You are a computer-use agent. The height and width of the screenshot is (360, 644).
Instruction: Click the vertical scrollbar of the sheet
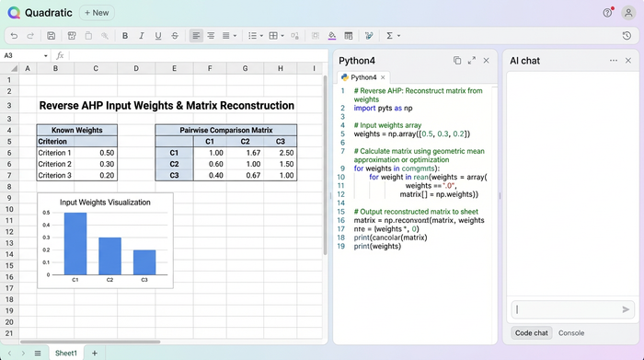(x=326, y=165)
